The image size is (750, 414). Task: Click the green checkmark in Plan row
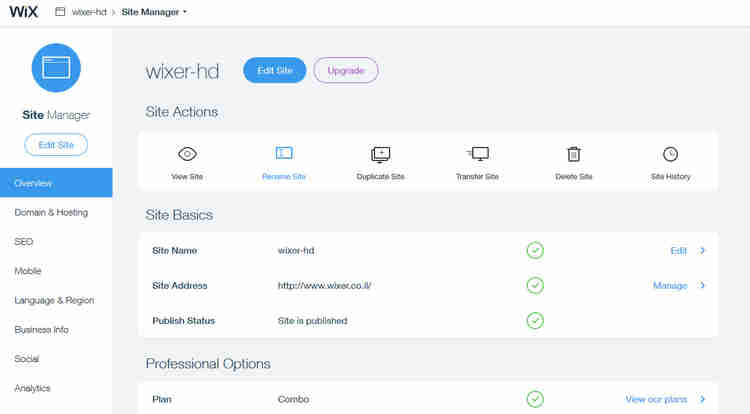(x=535, y=399)
